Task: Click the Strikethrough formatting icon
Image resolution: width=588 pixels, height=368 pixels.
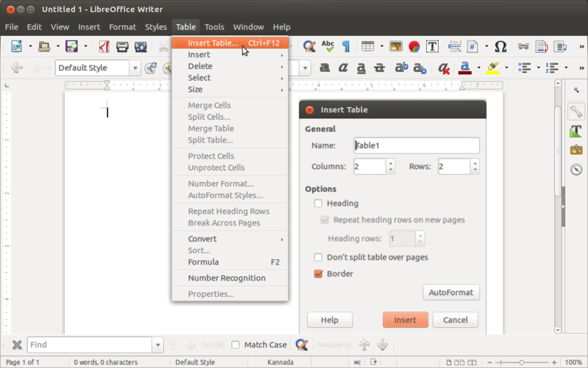Action: (379, 68)
